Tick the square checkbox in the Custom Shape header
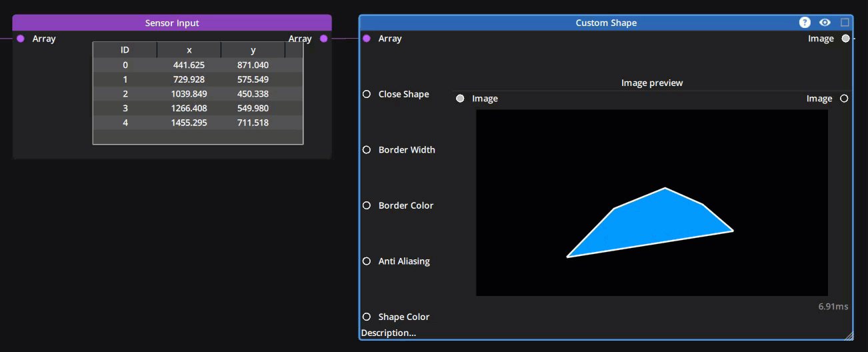868x352 pixels. [845, 22]
